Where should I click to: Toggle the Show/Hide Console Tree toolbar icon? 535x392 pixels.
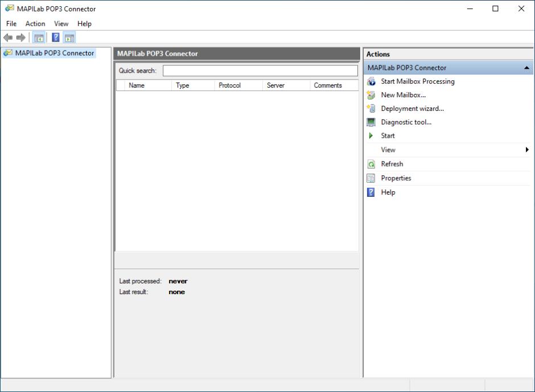(x=39, y=38)
